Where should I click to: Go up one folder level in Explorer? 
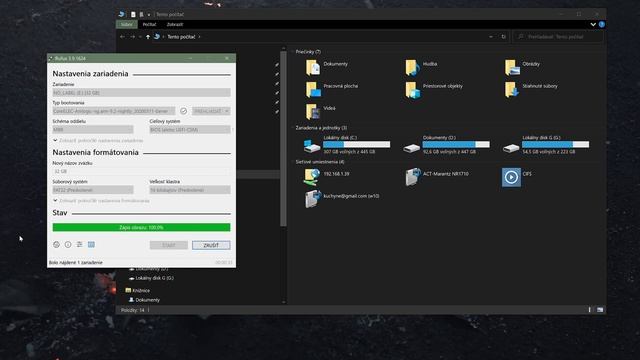click(x=148, y=37)
